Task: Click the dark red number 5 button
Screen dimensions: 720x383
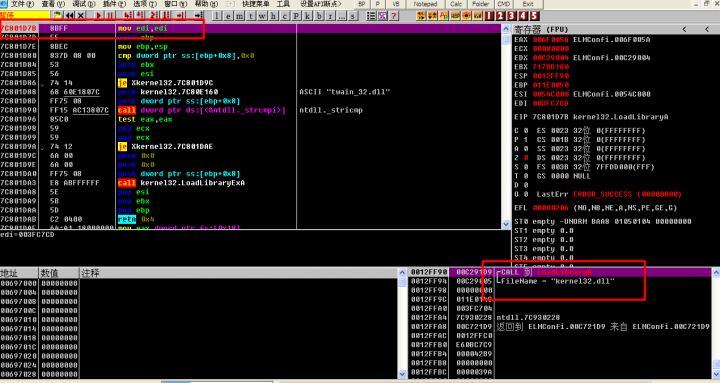Action: pos(534,16)
